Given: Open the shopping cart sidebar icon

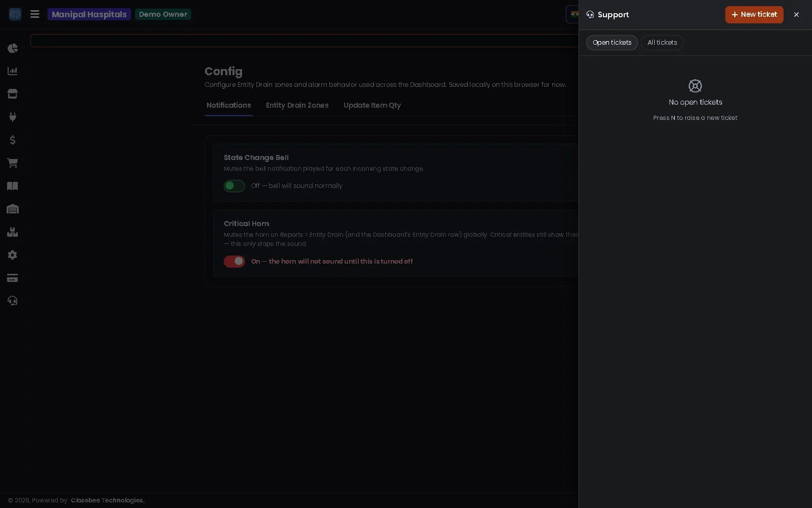Looking at the screenshot, I should pyautogui.click(x=13, y=163).
